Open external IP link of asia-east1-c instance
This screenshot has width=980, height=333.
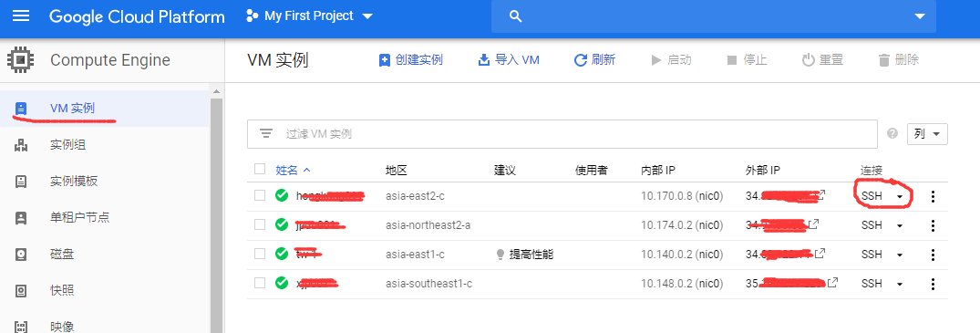click(x=820, y=254)
